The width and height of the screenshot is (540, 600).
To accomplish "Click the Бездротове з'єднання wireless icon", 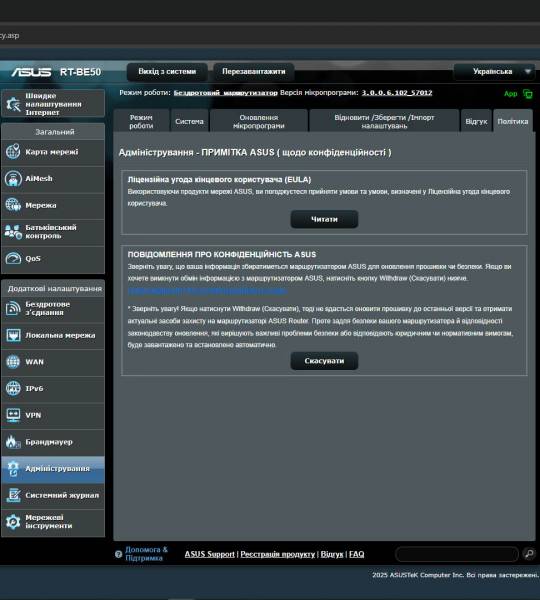I will click(x=13, y=308).
